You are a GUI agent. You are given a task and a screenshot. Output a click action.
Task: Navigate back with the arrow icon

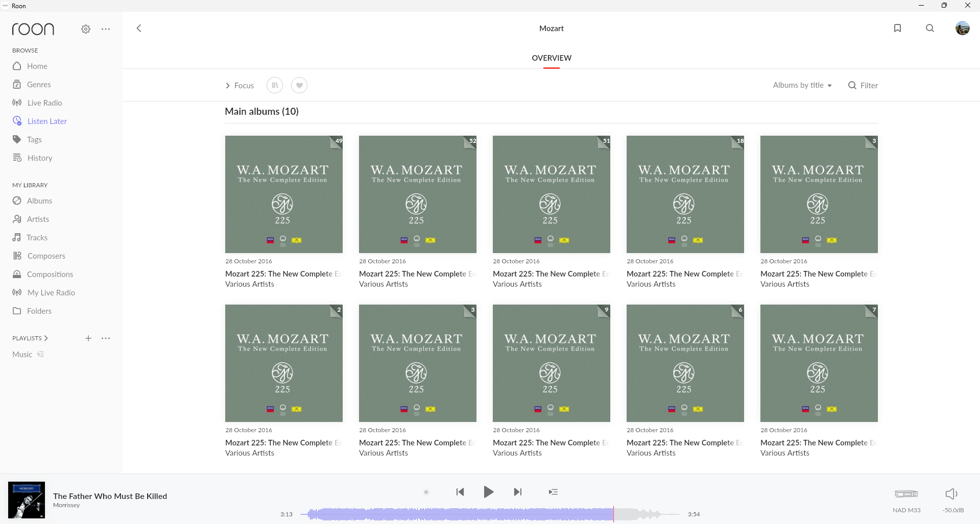pos(139,28)
